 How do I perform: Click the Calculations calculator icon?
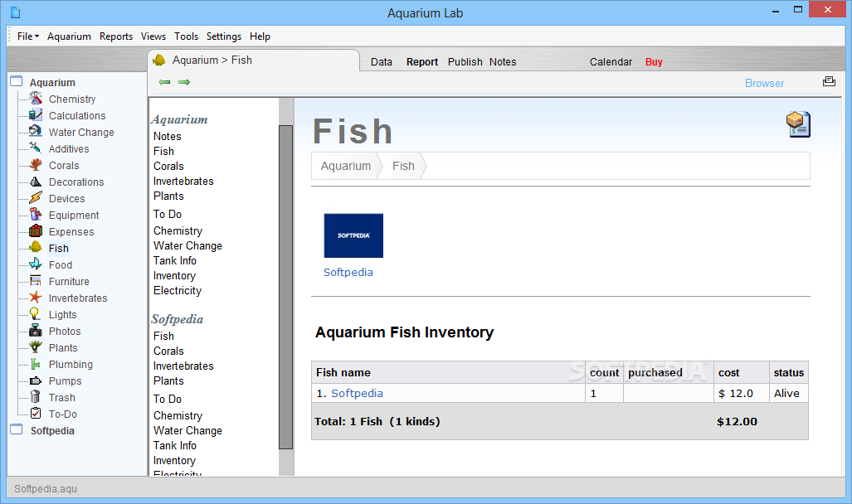pyautogui.click(x=36, y=115)
